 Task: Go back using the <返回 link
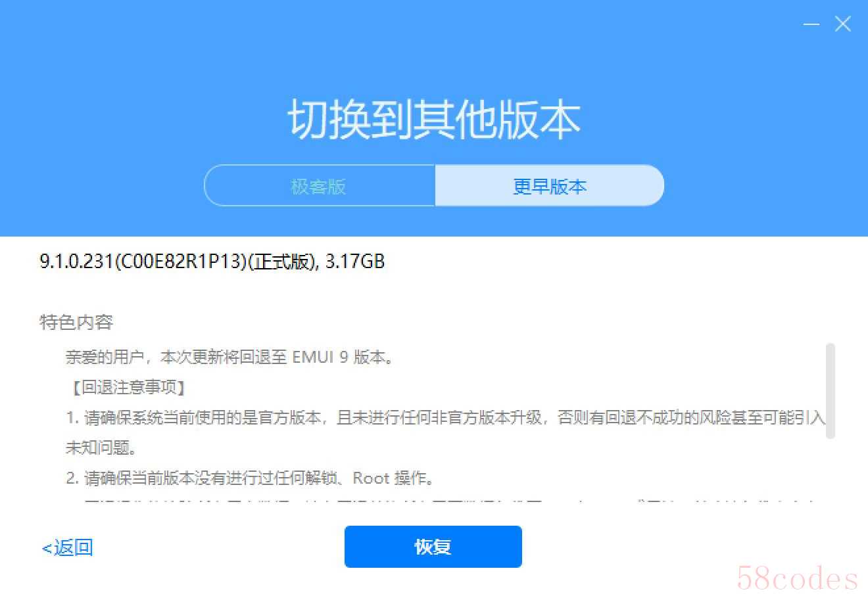click(x=67, y=547)
